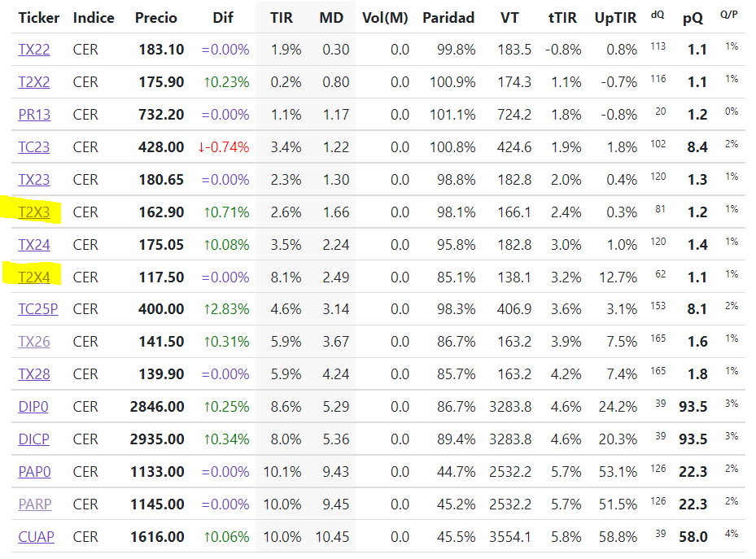Click the UpTIR column header
This screenshot has width=756, height=559.
pyautogui.click(x=615, y=18)
